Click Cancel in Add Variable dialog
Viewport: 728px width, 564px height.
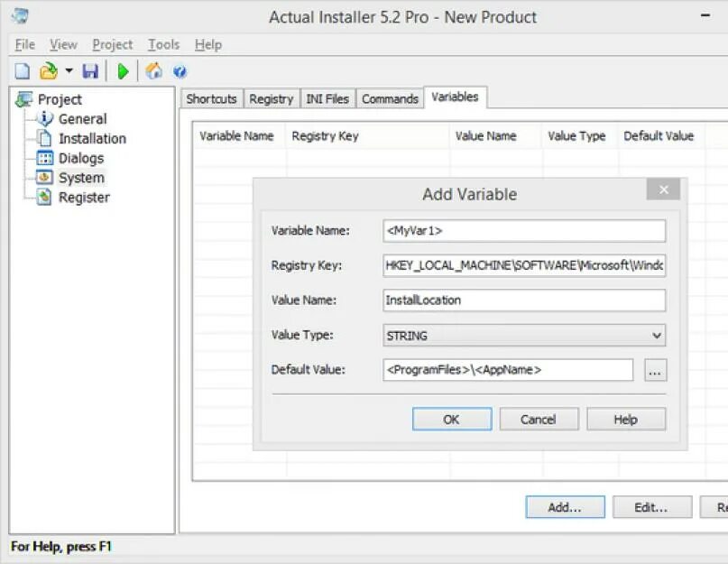coord(539,420)
